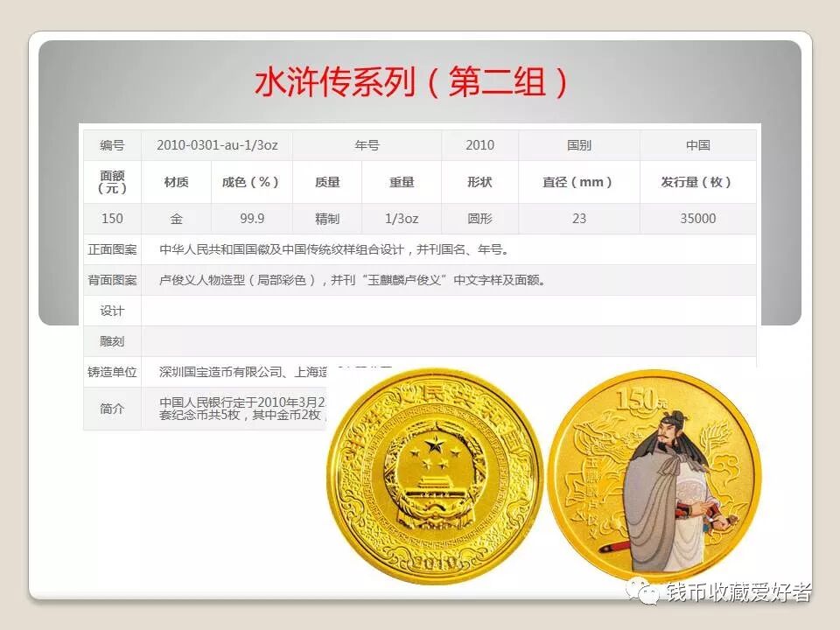Click the text 深圳国宝造币有限公司

coord(220,372)
